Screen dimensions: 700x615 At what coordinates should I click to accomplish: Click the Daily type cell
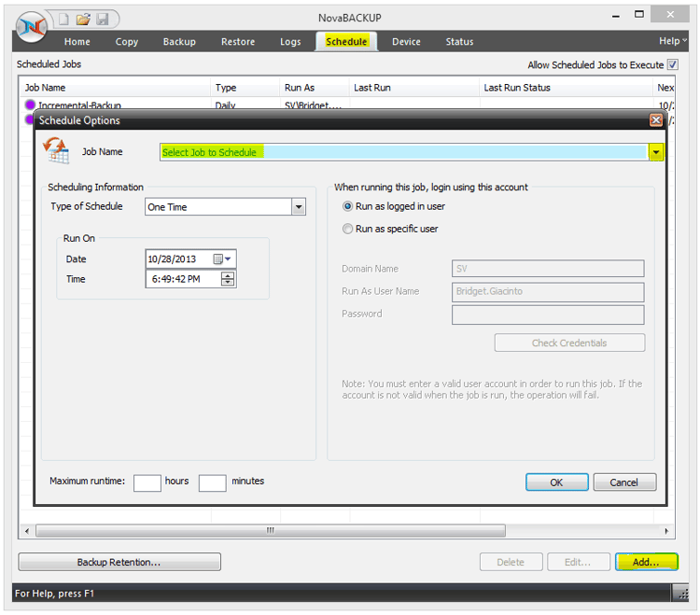pos(226,105)
